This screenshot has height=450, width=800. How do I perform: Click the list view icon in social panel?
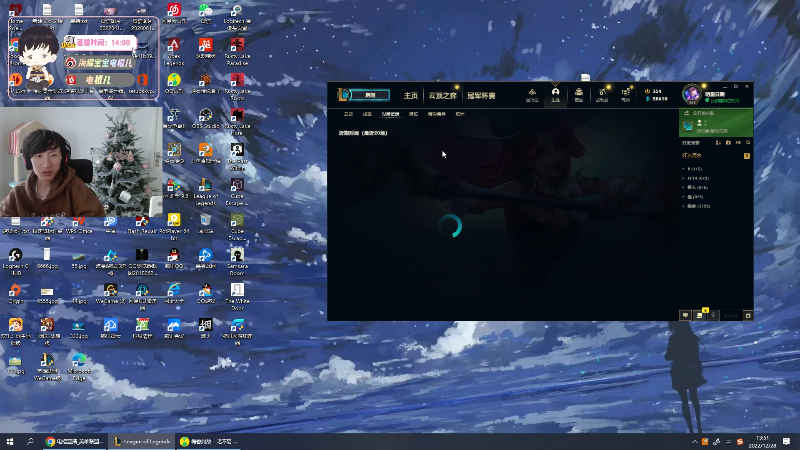pyautogui.click(x=738, y=143)
